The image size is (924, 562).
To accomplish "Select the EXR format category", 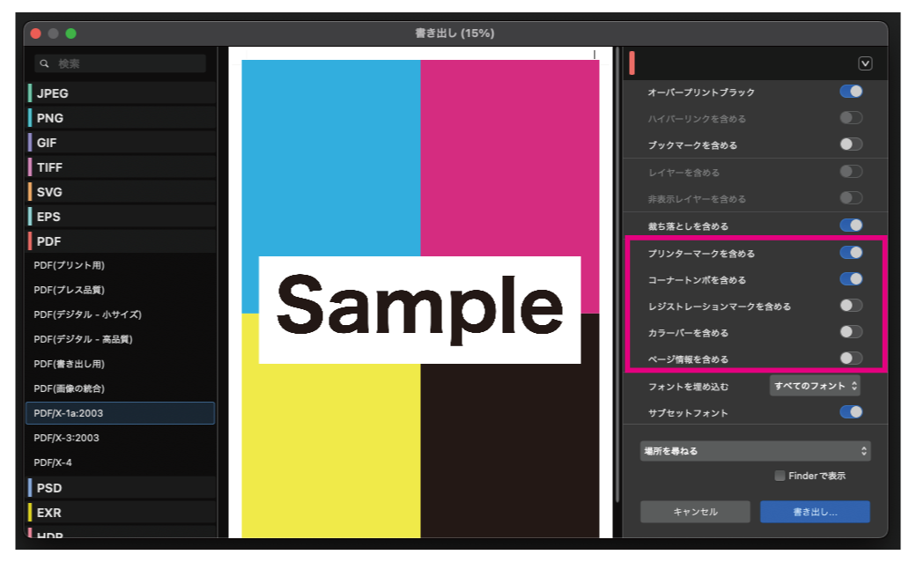I will pos(49,513).
